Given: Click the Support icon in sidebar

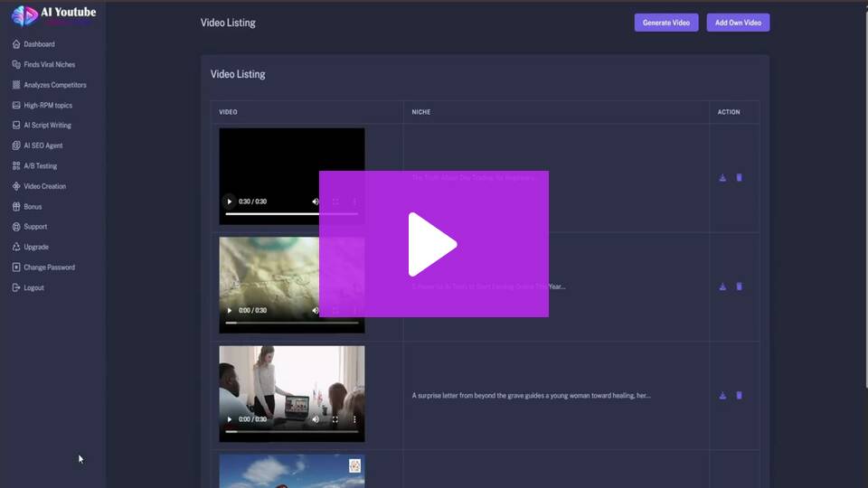Looking at the screenshot, I should (16, 227).
